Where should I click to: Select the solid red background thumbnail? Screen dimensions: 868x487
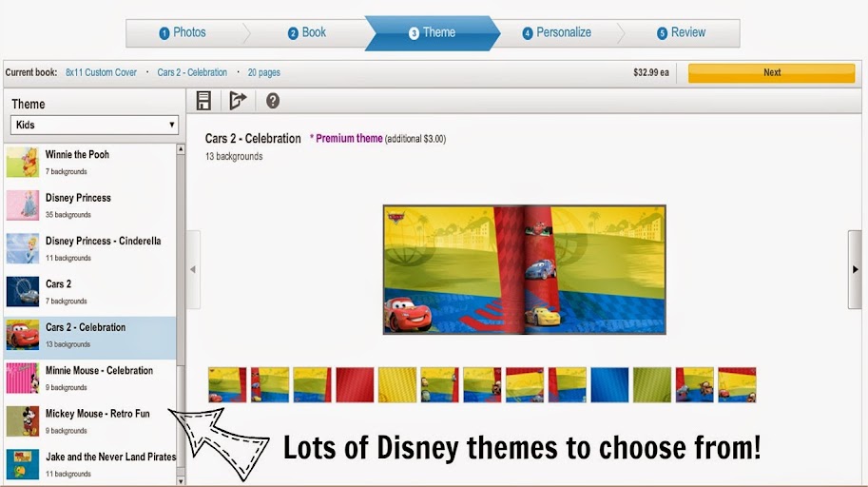coord(355,384)
